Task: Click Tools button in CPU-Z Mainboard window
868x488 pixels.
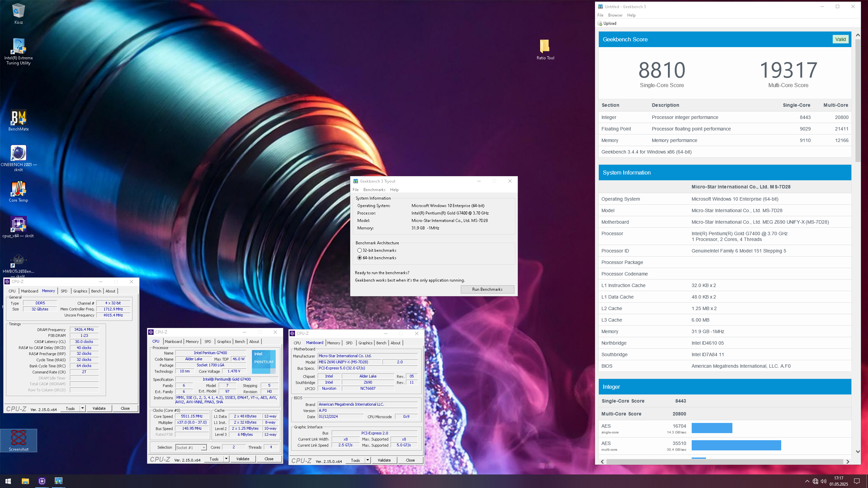Action: (355, 460)
